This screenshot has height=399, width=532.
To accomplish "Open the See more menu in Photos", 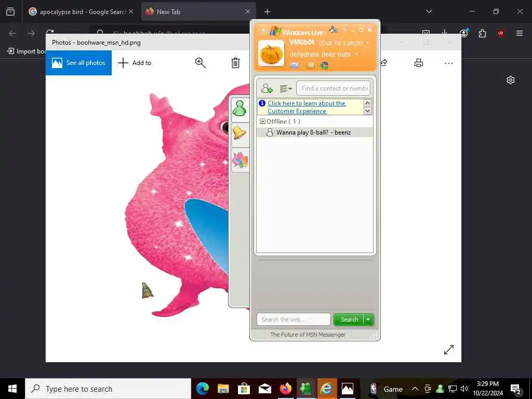I will click(x=448, y=63).
